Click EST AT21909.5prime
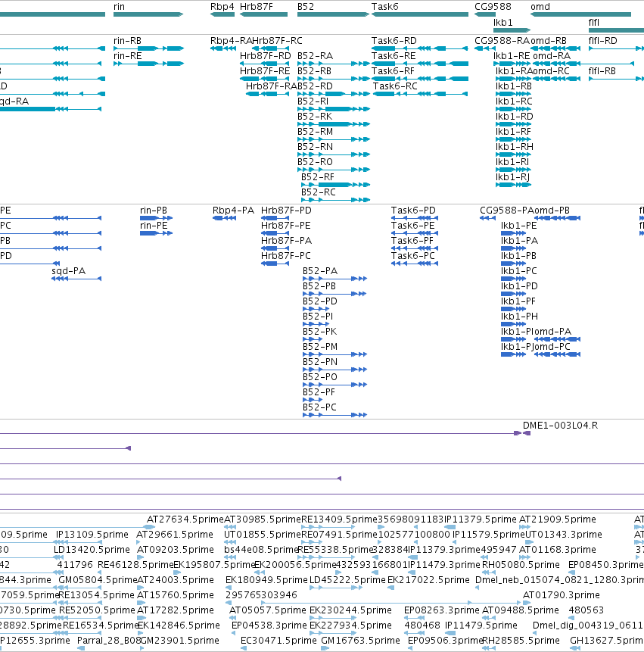 (x=558, y=519)
